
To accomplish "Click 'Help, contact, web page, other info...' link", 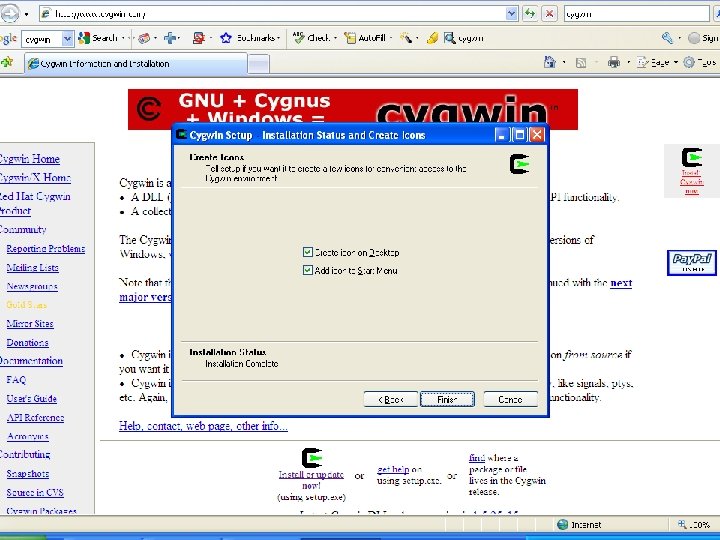I will [203, 426].
